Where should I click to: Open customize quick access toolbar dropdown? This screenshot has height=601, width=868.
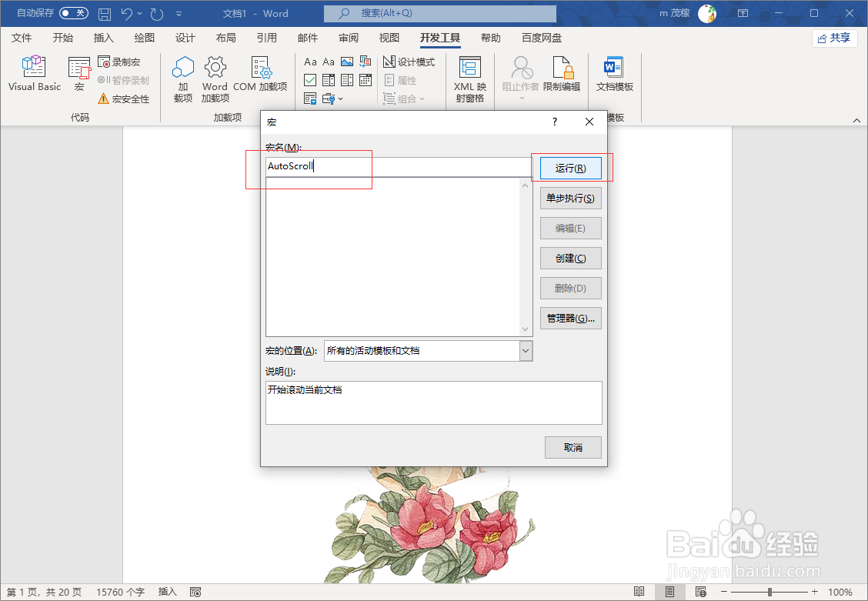[x=179, y=14]
